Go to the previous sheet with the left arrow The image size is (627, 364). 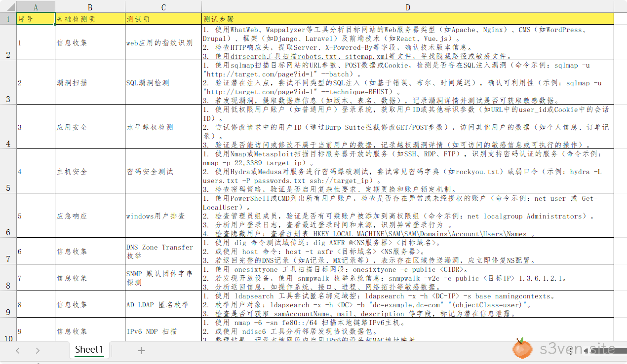point(18,351)
